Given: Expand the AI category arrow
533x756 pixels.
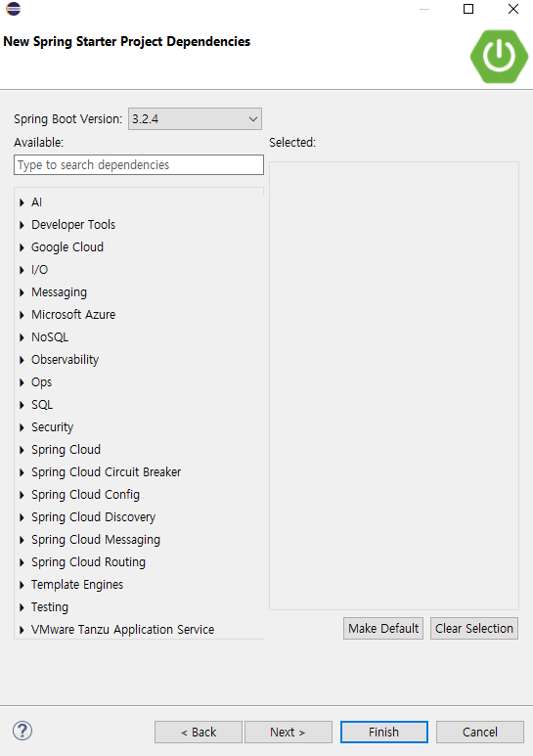Looking at the screenshot, I should click(22, 202).
